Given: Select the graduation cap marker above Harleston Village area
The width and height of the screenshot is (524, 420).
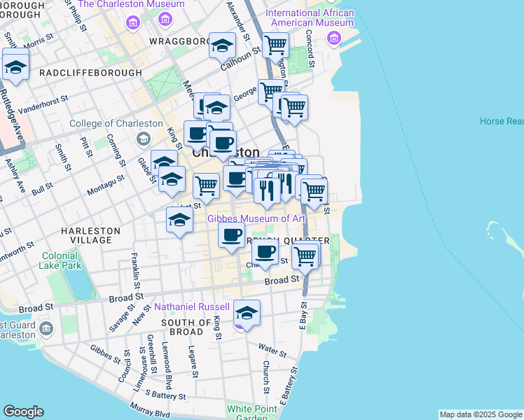Looking at the screenshot, I should click(x=179, y=220).
